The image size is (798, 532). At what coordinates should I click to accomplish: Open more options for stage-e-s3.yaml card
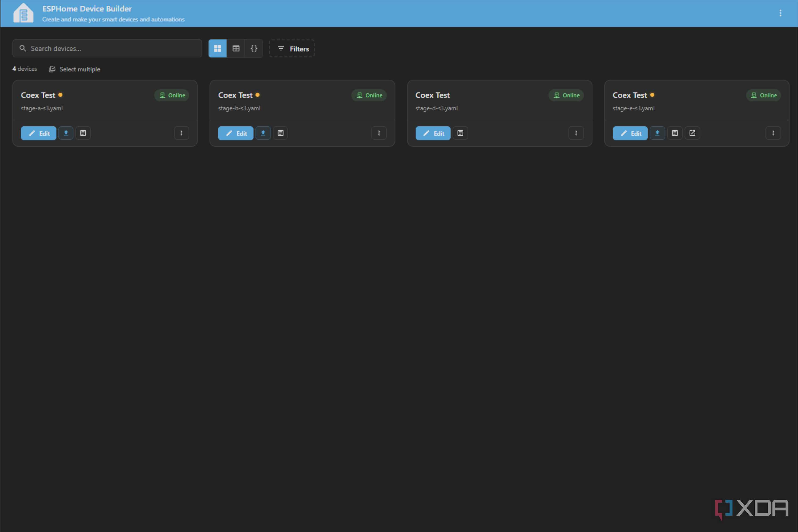(773, 133)
